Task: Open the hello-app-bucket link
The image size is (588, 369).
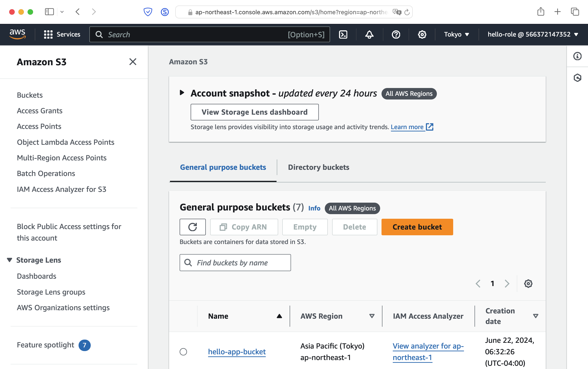Action: [x=237, y=352]
